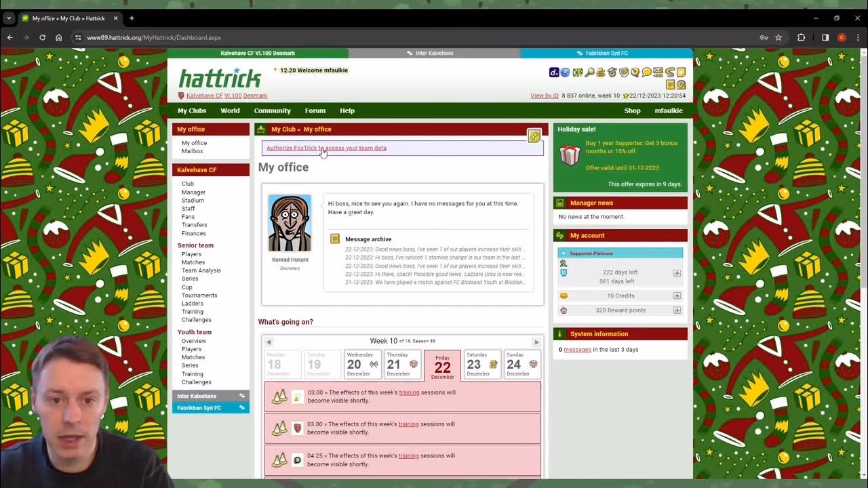Click the training link in the 03.00 first event
Image resolution: width=868 pixels, height=488 pixels.
point(409,392)
